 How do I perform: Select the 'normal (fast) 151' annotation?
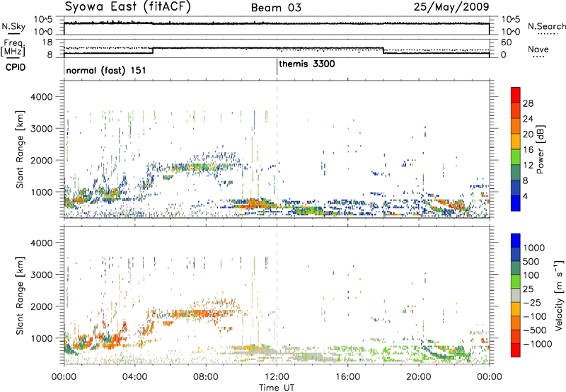pyautogui.click(x=106, y=70)
